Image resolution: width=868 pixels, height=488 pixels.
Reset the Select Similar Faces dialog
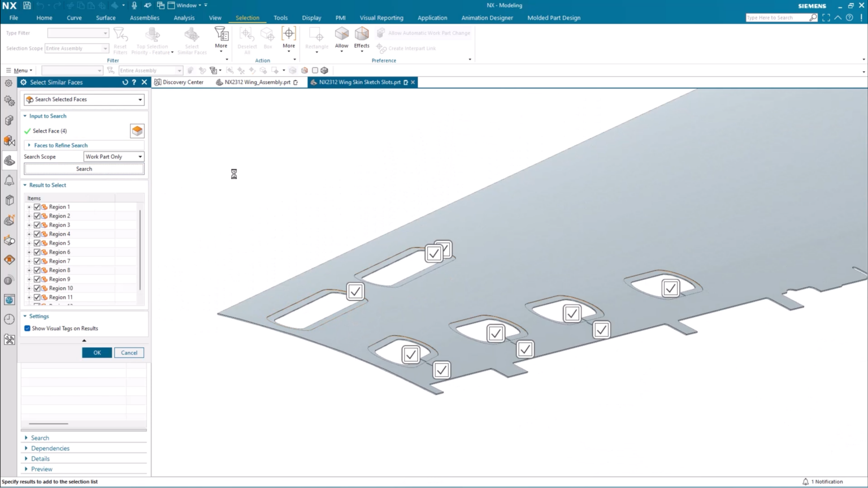(125, 83)
